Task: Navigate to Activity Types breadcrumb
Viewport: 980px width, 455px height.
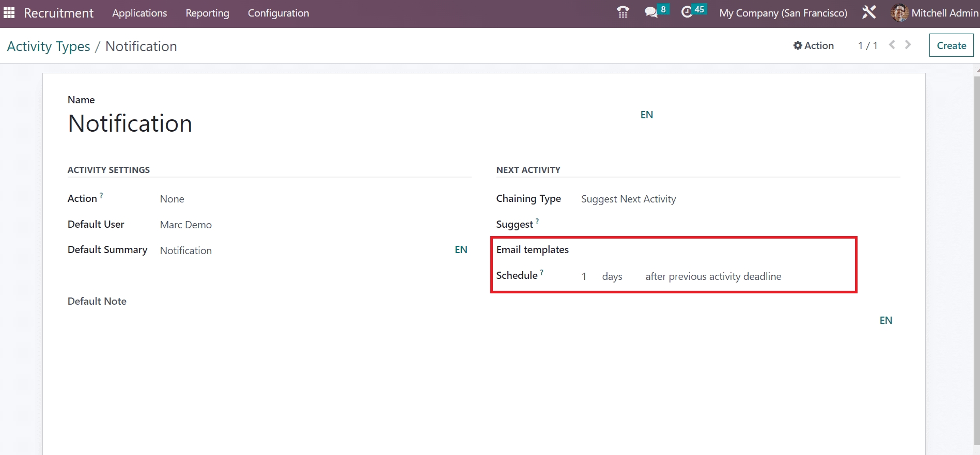Action: click(x=49, y=46)
